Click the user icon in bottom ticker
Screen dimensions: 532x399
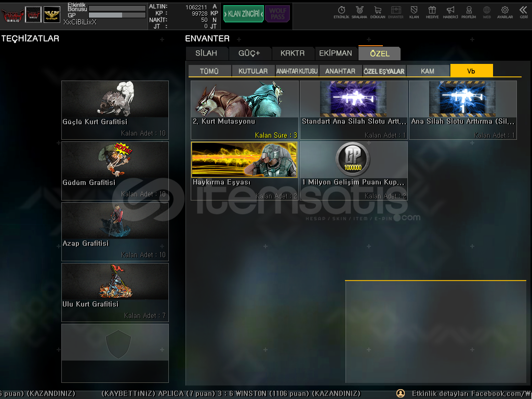point(401,393)
